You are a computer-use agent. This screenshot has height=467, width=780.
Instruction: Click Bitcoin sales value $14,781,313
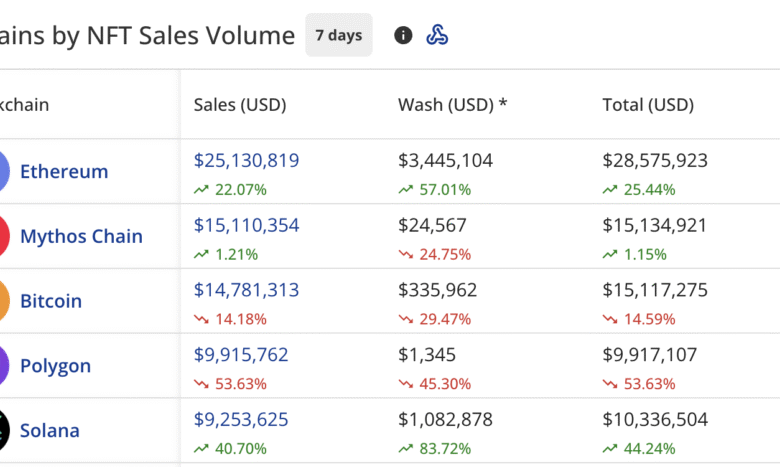click(x=246, y=290)
